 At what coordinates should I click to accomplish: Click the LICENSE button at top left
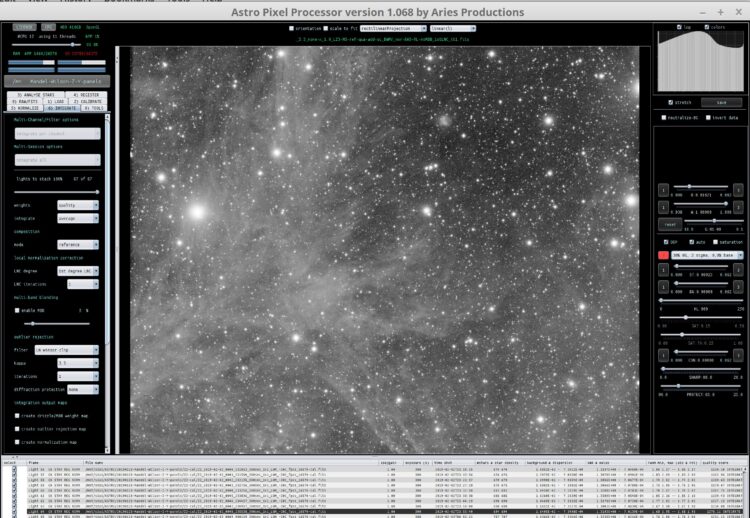click(x=24, y=27)
